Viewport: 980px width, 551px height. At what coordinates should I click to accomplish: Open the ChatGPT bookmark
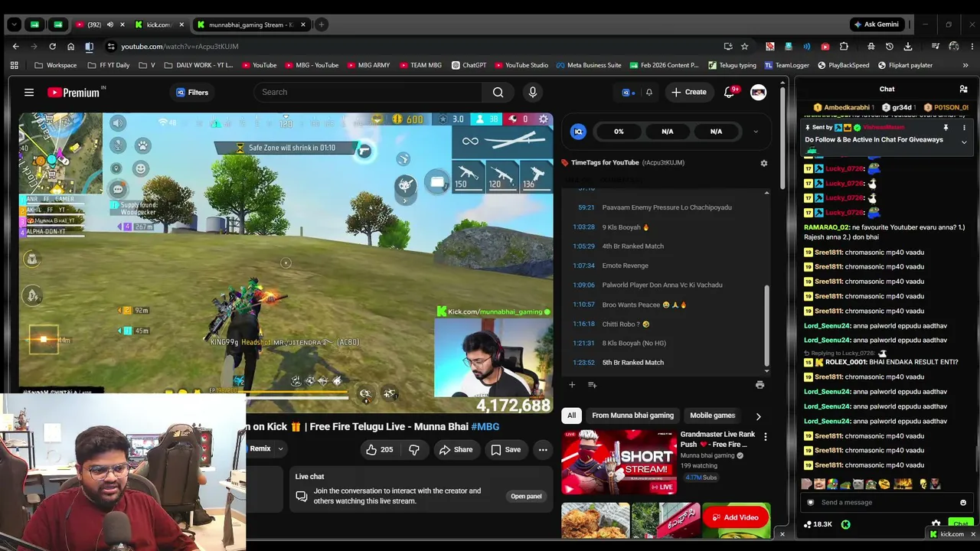click(x=469, y=66)
